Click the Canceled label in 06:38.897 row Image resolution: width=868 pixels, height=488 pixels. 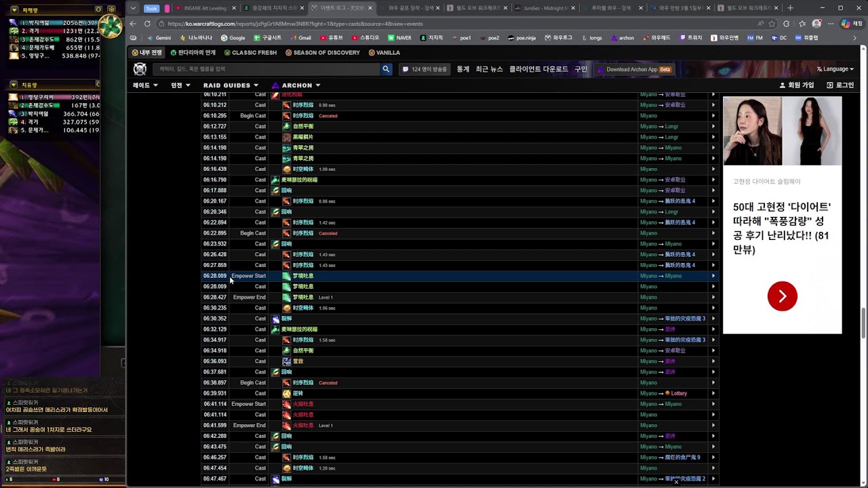click(328, 383)
